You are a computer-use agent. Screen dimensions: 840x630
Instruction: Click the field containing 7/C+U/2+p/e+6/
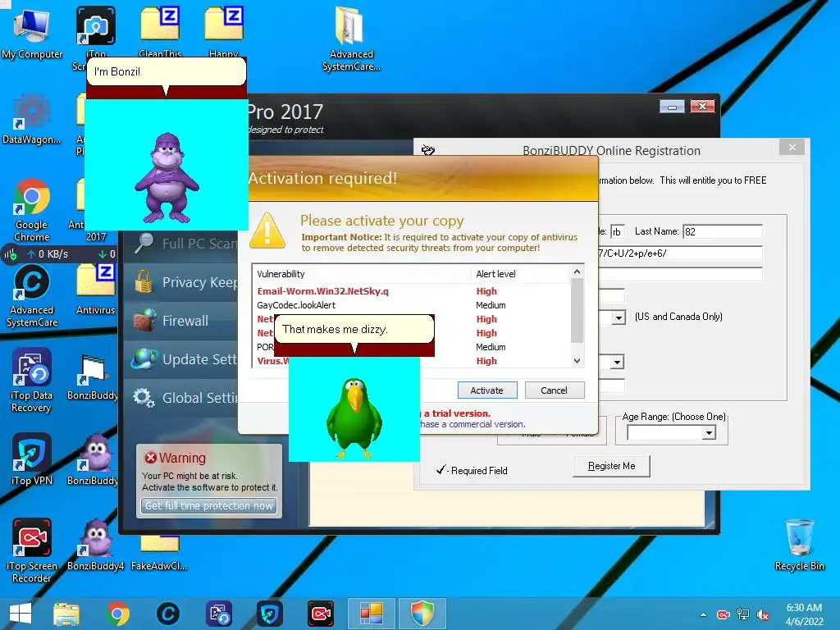pos(680,253)
